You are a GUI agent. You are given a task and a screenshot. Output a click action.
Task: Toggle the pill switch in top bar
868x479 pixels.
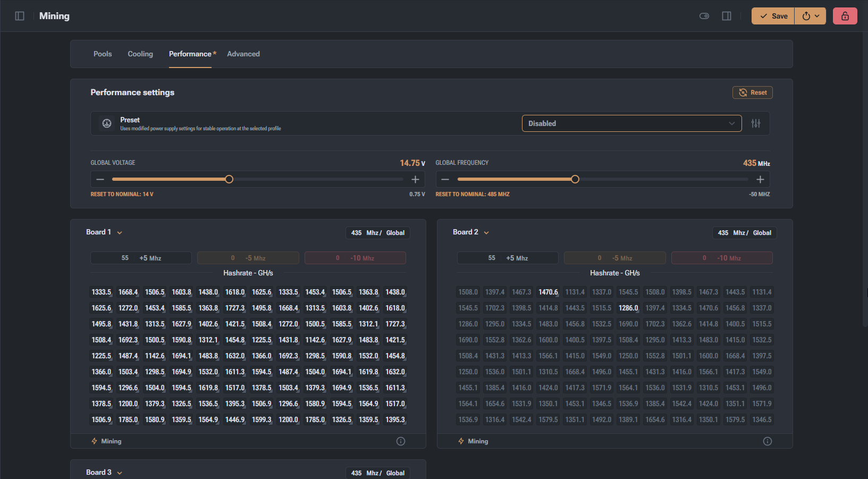click(x=704, y=16)
